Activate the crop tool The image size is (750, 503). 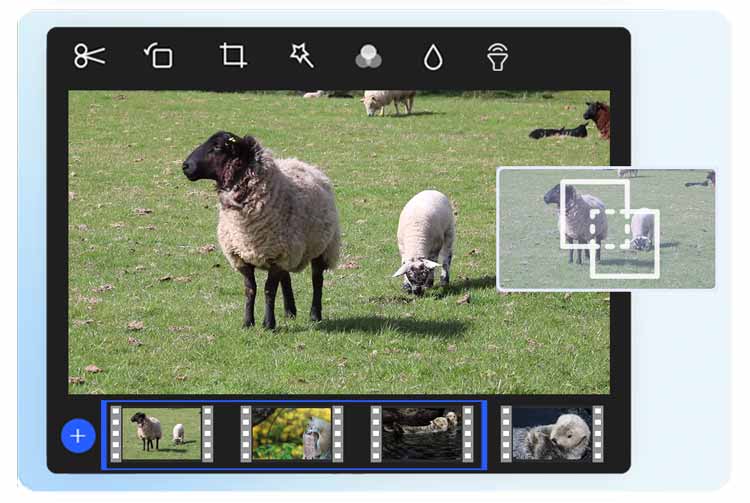(x=233, y=55)
